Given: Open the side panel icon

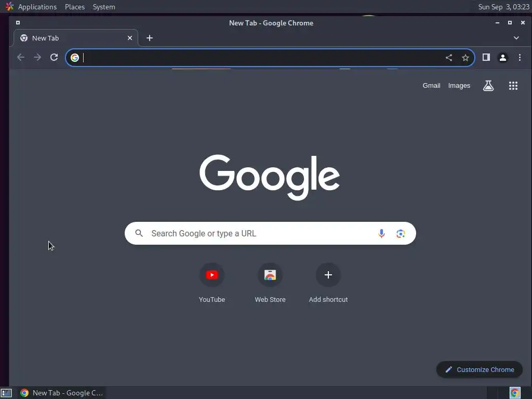Looking at the screenshot, I should pos(486,57).
